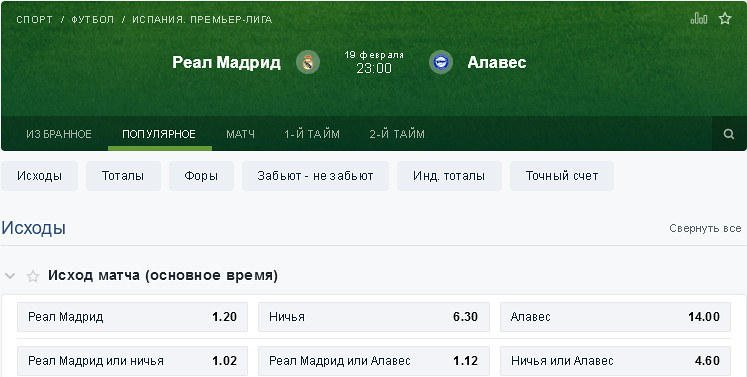Select the Ничья odds 6.30
The width and height of the screenshot is (747, 377).
point(374,317)
